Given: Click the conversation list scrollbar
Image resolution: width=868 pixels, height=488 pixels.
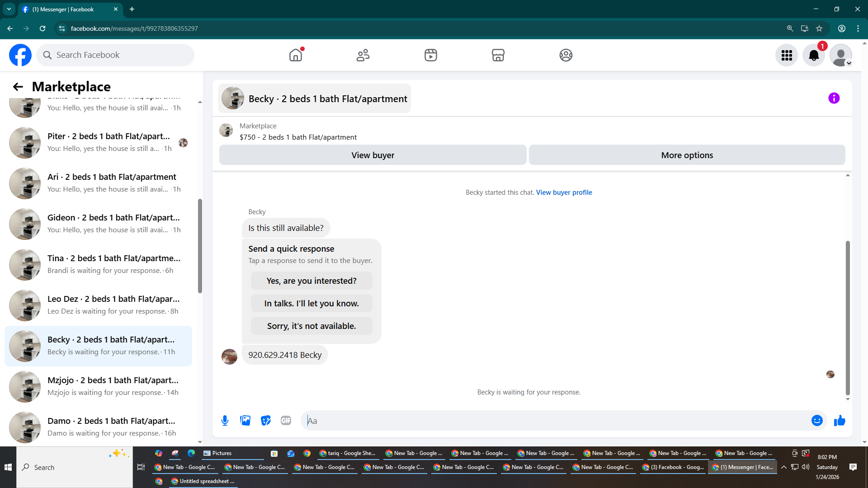Looking at the screenshot, I should 200,246.
